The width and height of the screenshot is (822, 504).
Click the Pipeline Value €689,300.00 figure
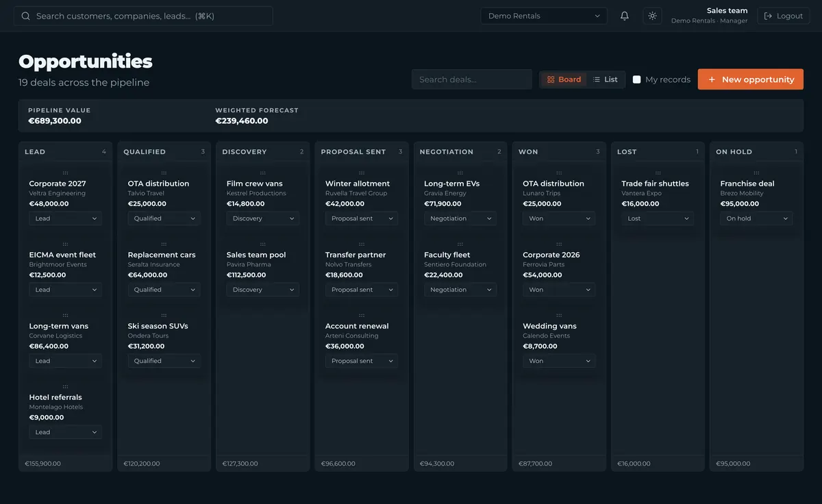[x=55, y=121]
